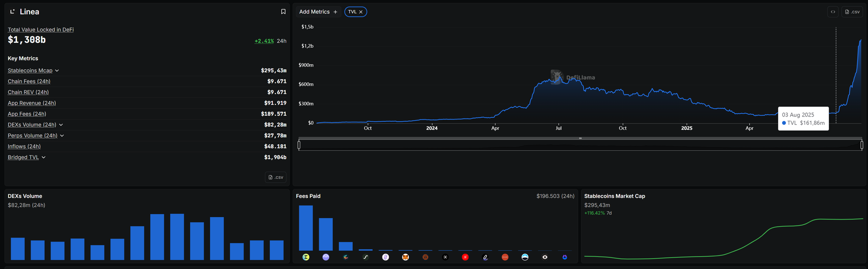Click Total Value Locked in DeFi label

pyautogui.click(x=41, y=30)
